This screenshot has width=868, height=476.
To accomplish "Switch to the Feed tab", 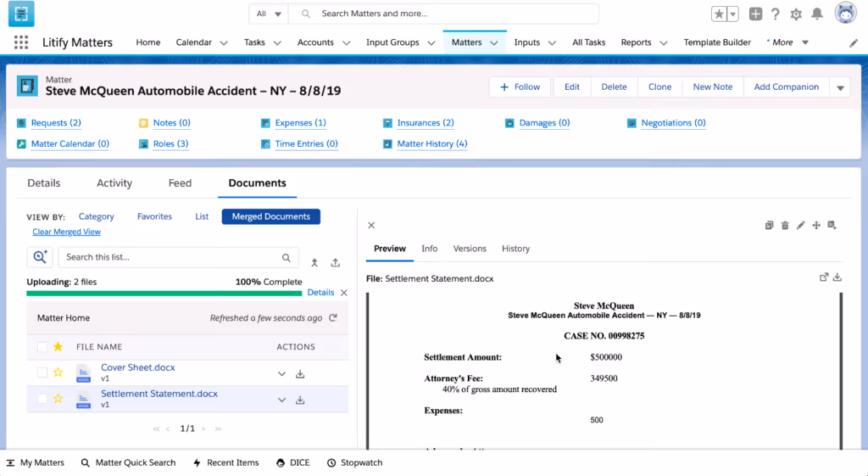I will point(180,183).
